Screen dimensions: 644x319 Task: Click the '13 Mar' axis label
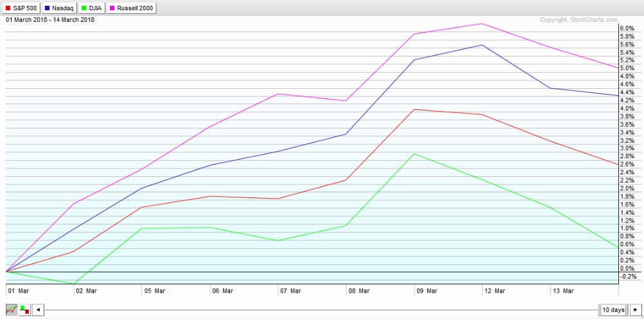[x=562, y=291]
